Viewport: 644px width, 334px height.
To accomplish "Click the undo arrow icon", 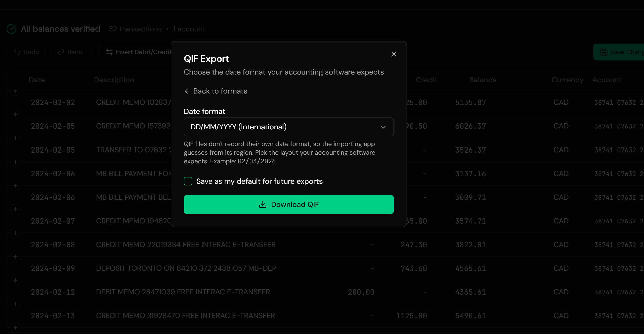I will pos(17,52).
